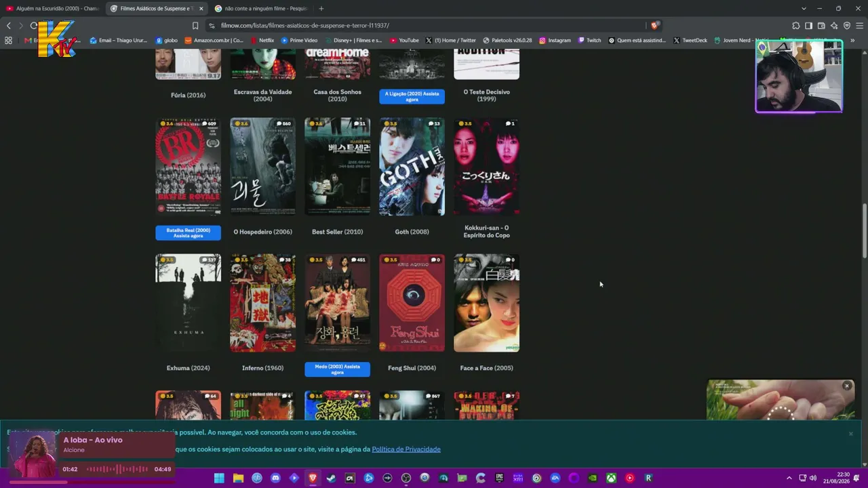The image size is (868, 488).
Task: Open the Best Seller (2010) poster
Action: [x=337, y=167]
